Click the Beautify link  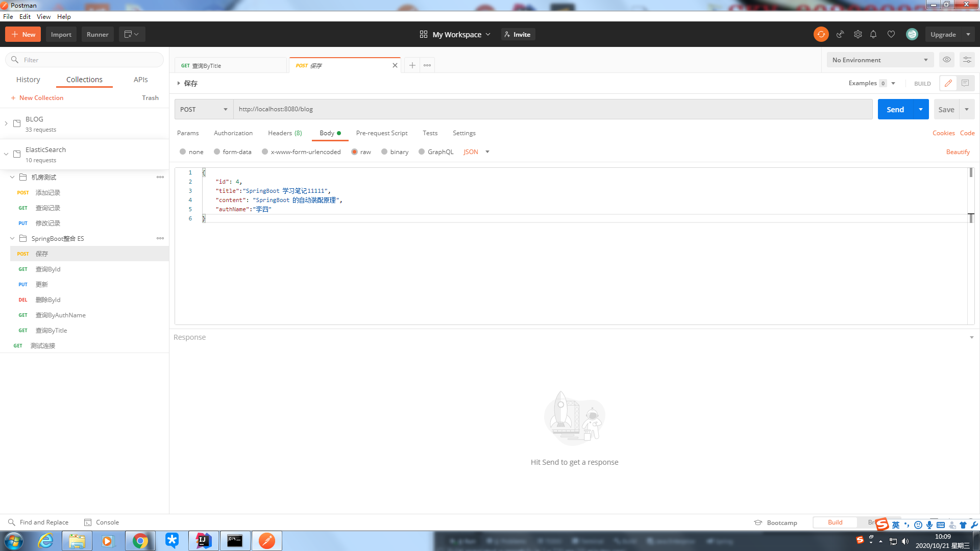(x=958, y=152)
